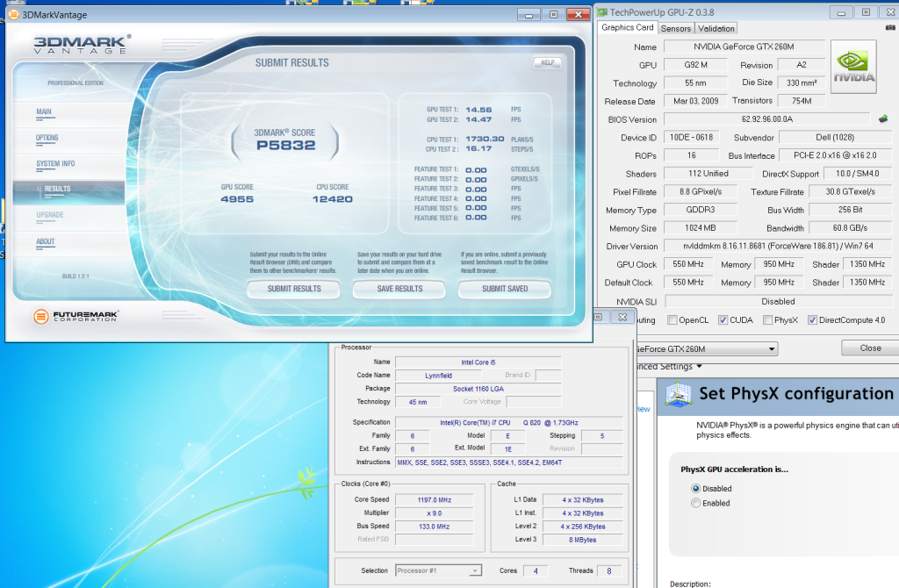
Task: Open OPTIONS in the 3DMark sidebar
Action: point(47,138)
